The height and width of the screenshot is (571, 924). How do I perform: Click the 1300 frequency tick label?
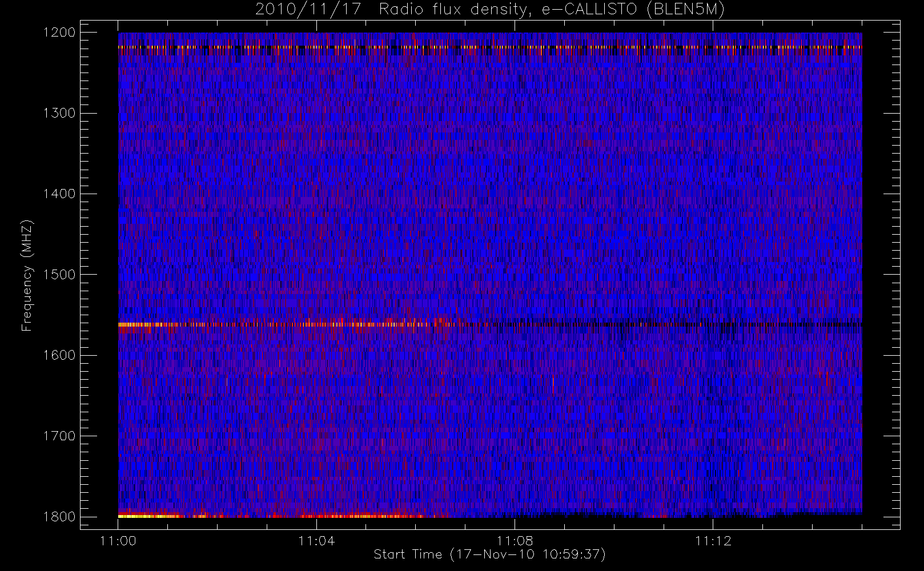coord(59,113)
